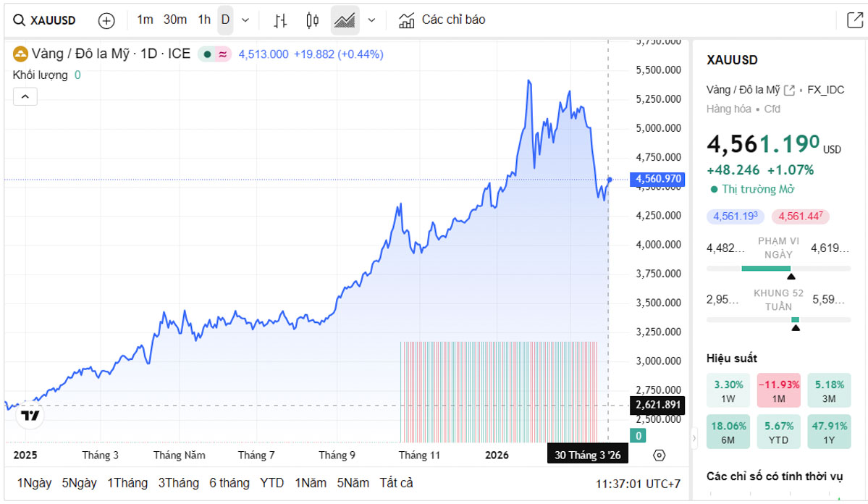868x504 pixels.
Task: Select the area chart style icon
Action: click(x=345, y=20)
